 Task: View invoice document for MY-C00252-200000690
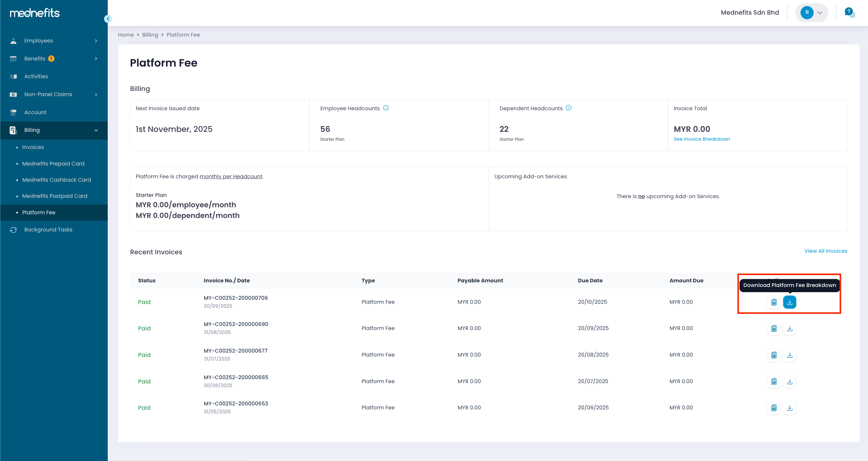point(774,328)
